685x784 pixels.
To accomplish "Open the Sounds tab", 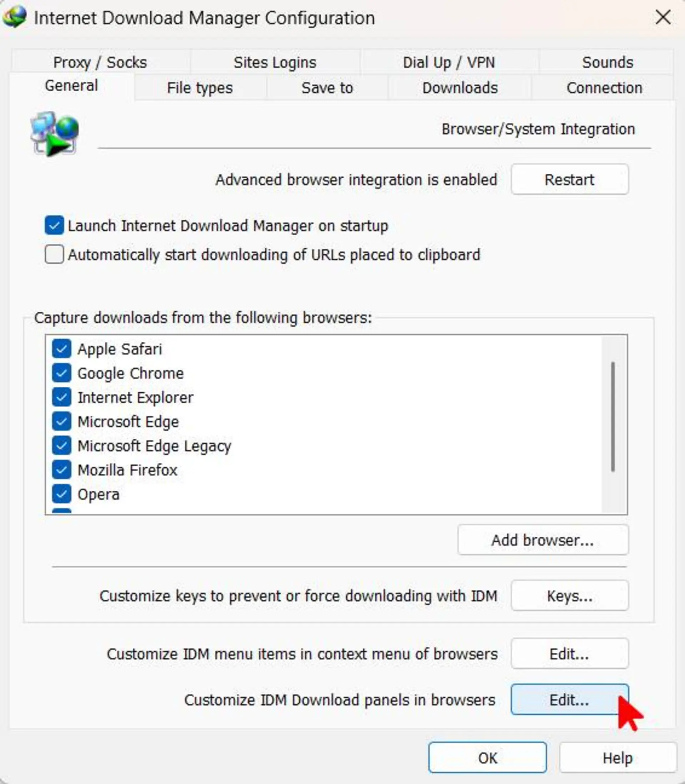I will pos(607,62).
